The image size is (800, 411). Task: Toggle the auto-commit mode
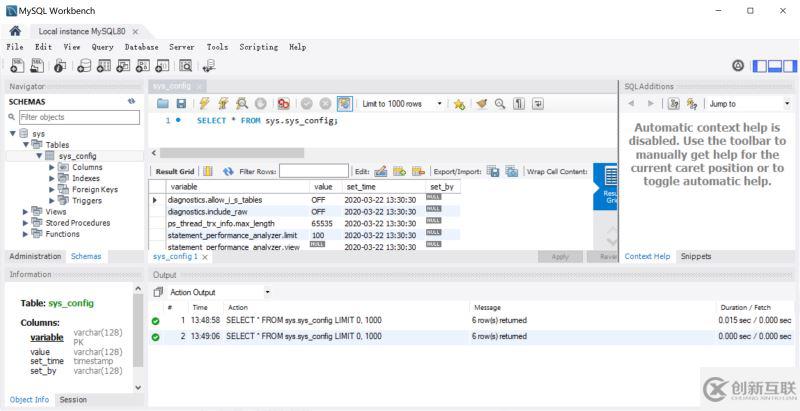(344, 104)
